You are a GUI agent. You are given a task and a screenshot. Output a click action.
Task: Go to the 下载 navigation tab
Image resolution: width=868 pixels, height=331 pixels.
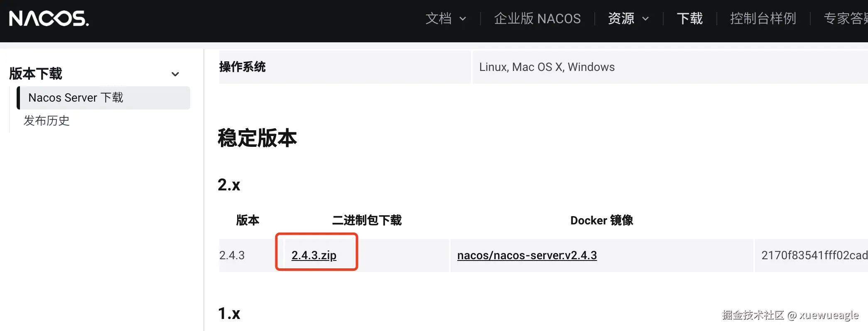(689, 19)
